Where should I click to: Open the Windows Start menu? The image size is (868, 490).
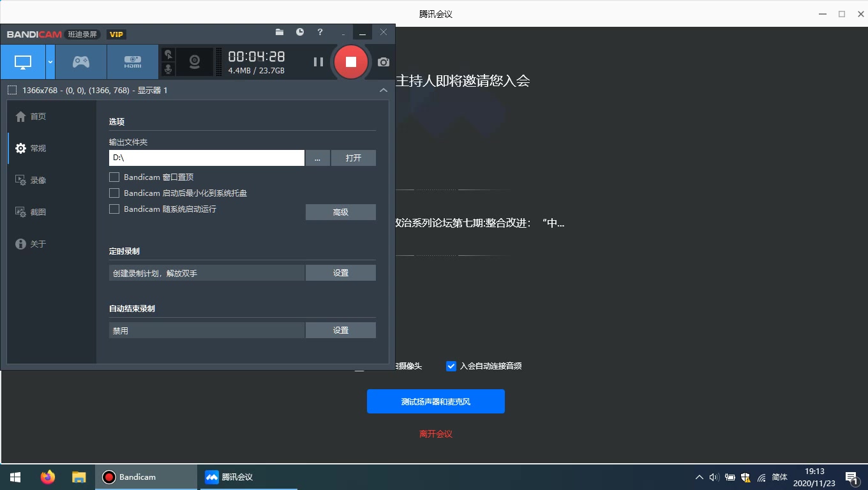15,477
